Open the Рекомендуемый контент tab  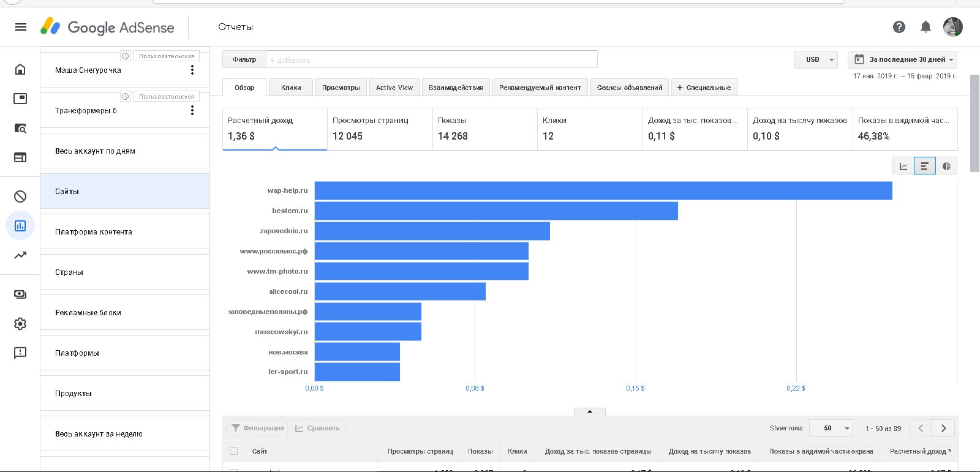point(540,88)
